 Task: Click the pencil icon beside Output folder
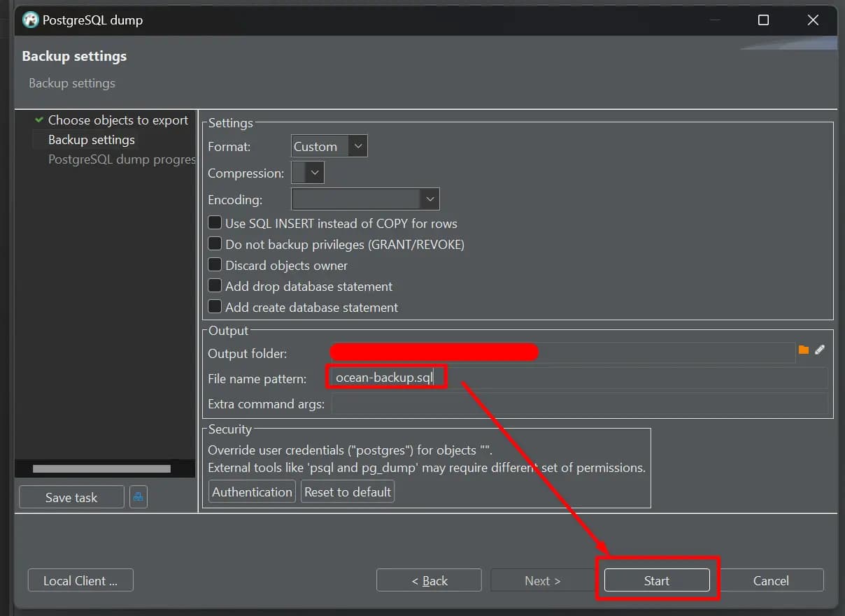click(x=820, y=350)
